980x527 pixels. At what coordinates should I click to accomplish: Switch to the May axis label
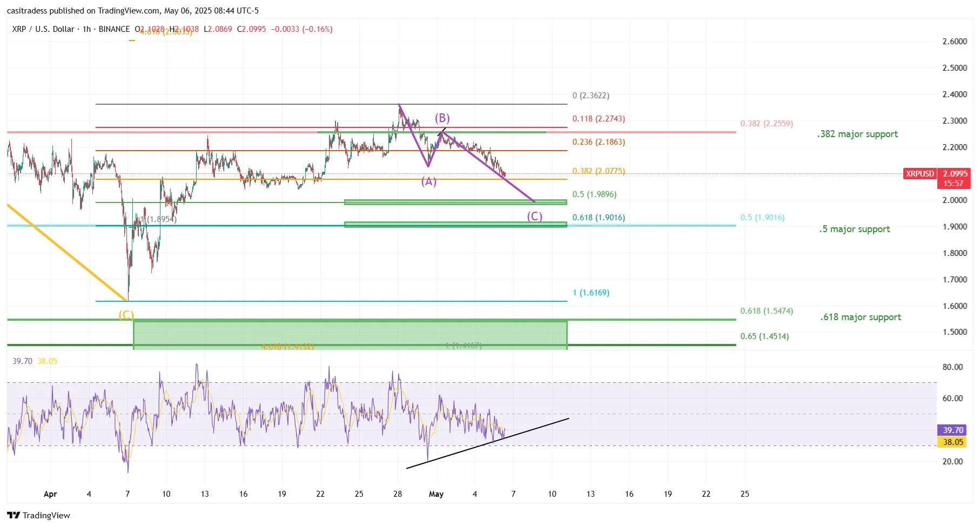point(436,494)
